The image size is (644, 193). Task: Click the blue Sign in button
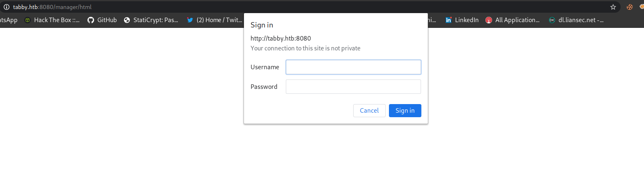[405, 111]
